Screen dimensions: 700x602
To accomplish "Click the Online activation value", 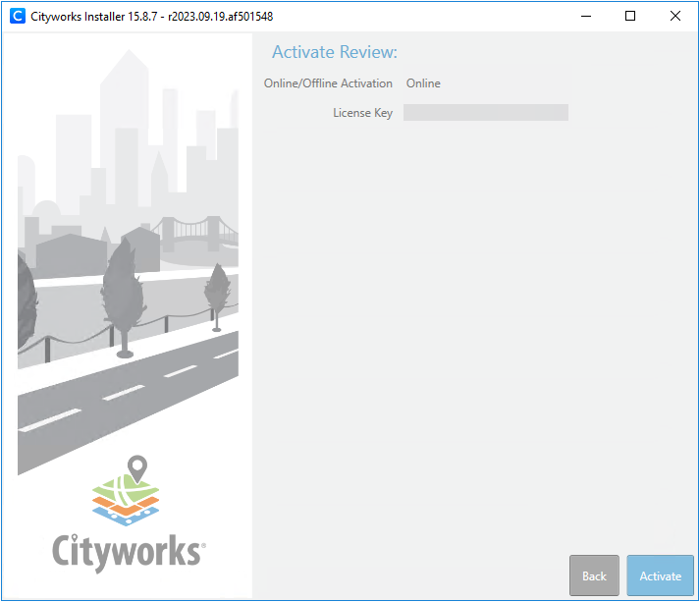I will (423, 83).
